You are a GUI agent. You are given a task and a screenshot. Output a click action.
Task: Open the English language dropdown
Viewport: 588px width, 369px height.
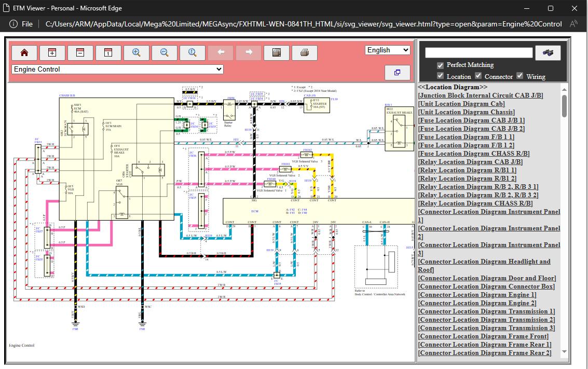(387, 50)
